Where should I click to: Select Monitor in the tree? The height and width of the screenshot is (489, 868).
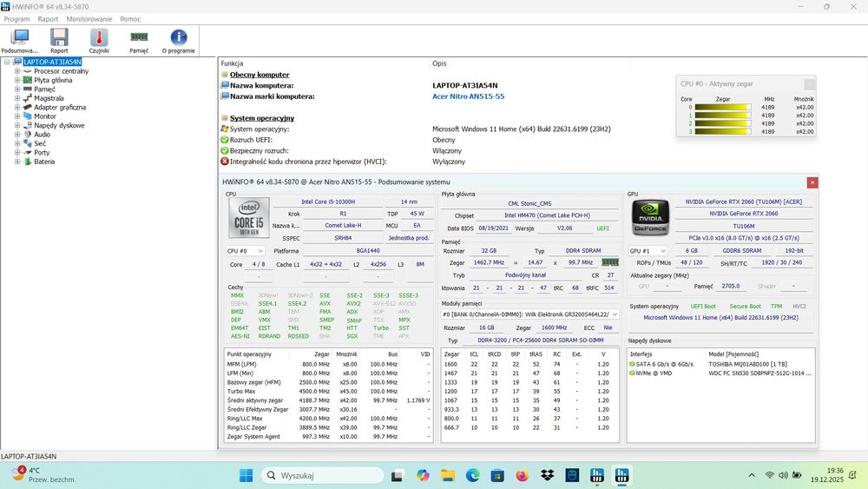click(45, 116)
